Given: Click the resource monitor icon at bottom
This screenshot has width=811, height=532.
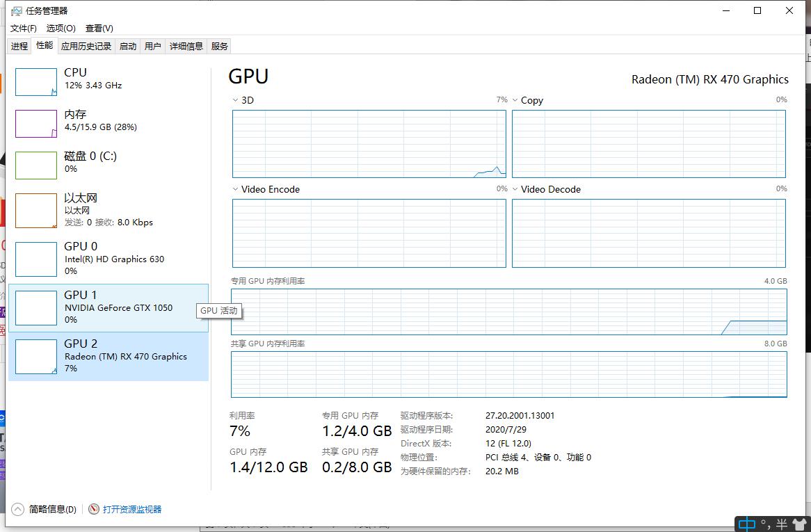Looking at the screenshot, I should click(94, 509).
